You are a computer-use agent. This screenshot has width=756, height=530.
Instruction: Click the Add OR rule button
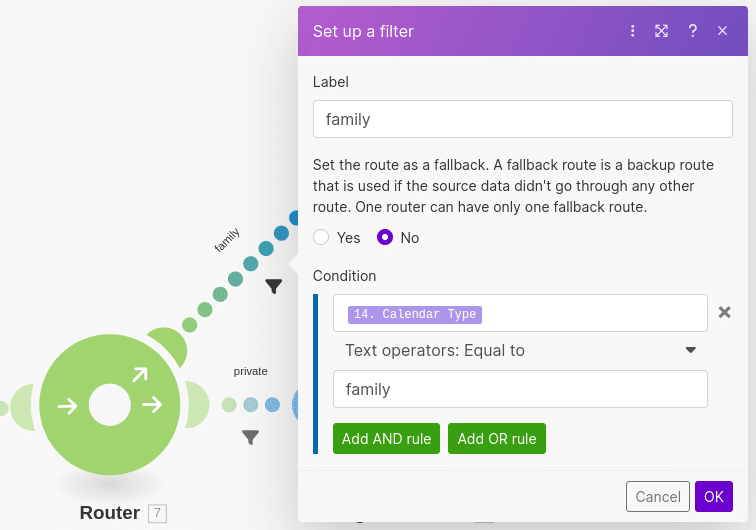(497, 439)
